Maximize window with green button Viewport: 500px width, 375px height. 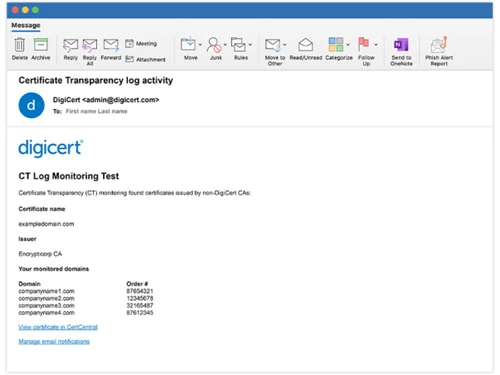pyautogui.click(x=35, y=10)
